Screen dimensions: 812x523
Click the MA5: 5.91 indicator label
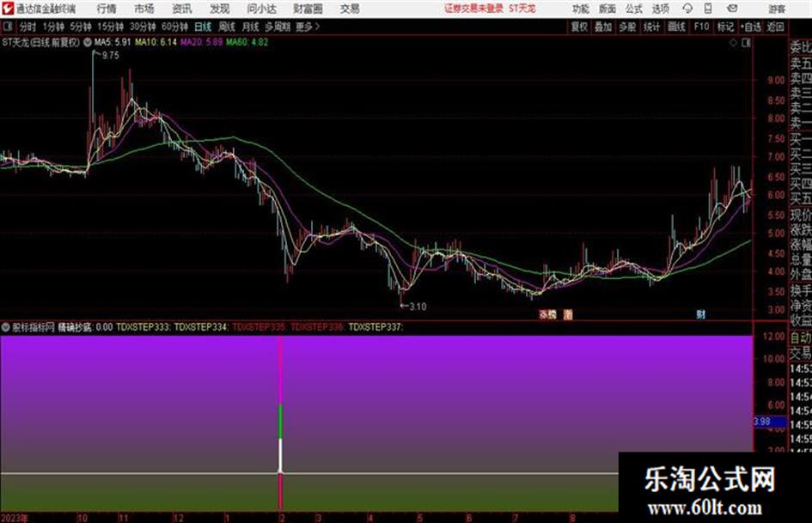pos(113,42)
